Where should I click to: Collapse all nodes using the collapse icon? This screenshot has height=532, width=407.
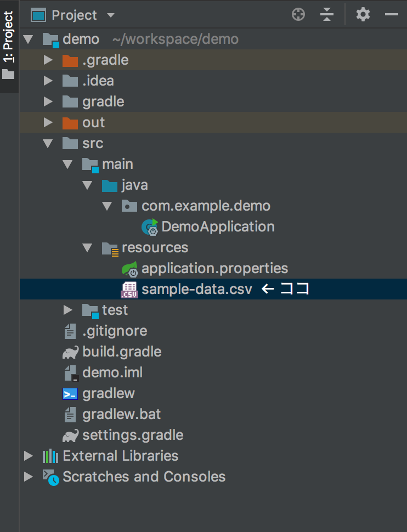point(327,14)
